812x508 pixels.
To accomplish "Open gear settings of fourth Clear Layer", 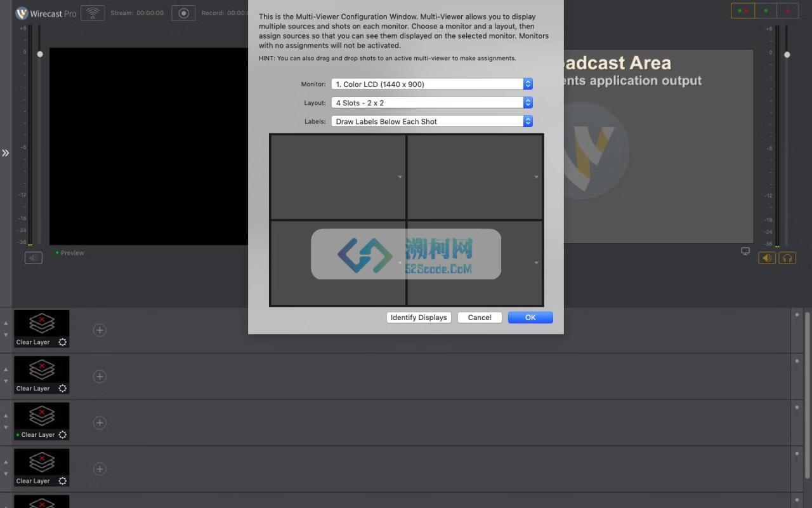I will pos(62,481).
